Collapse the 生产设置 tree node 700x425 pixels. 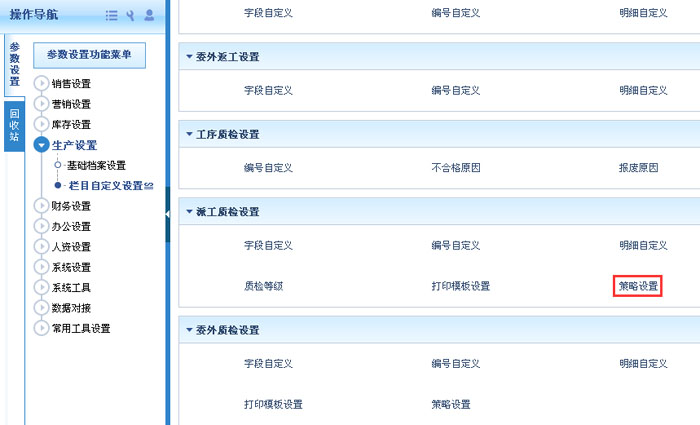pyautogui.click(x=41, y=145)
